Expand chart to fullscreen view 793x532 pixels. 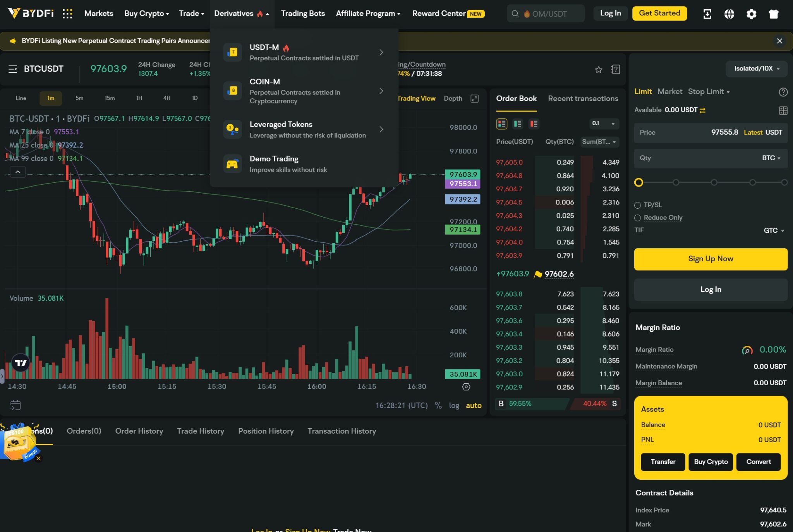474,98
